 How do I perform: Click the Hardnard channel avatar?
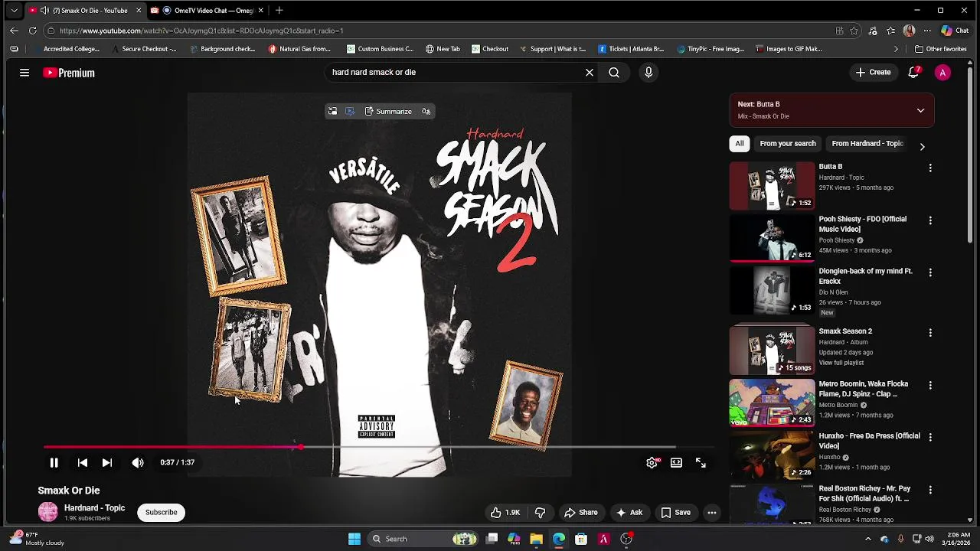click(x=48, y=513)
